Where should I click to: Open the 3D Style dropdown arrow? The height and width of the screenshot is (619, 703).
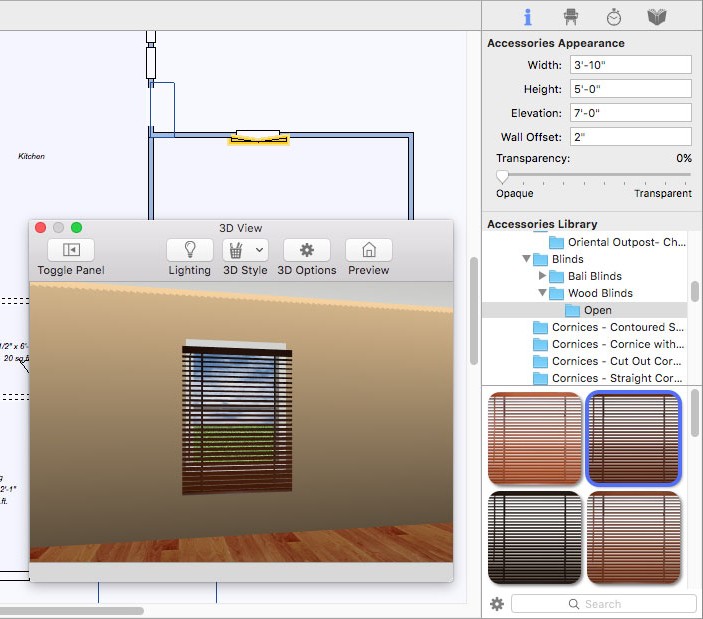pos(259,250)
